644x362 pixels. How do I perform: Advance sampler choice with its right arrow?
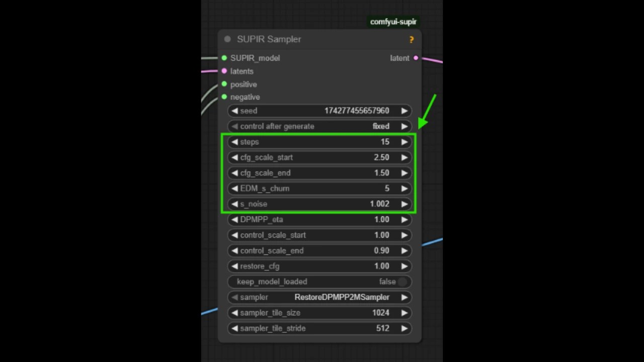[405, 297]
